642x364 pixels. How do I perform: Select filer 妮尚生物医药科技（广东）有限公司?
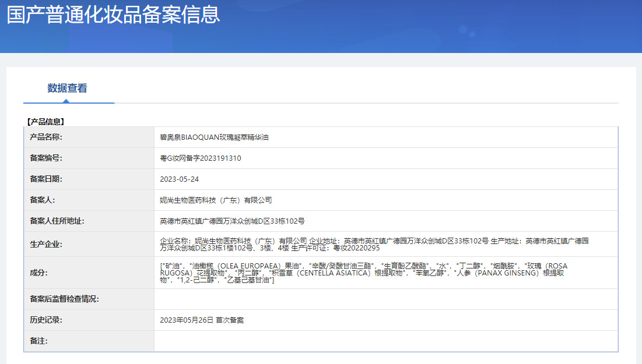pos(216,200)
